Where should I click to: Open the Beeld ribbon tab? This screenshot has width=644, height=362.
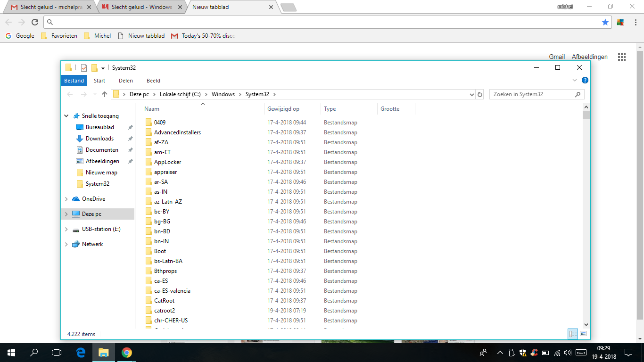[153, 81]
